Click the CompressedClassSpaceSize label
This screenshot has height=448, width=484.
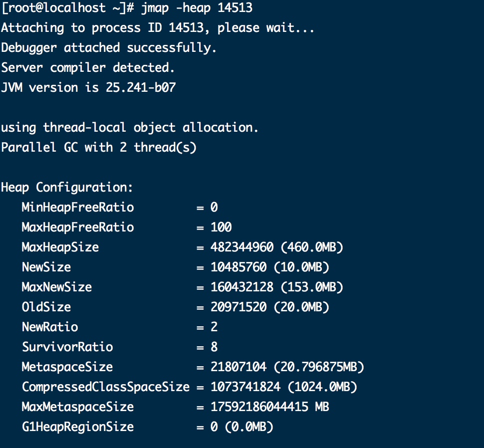click(106, 387)
